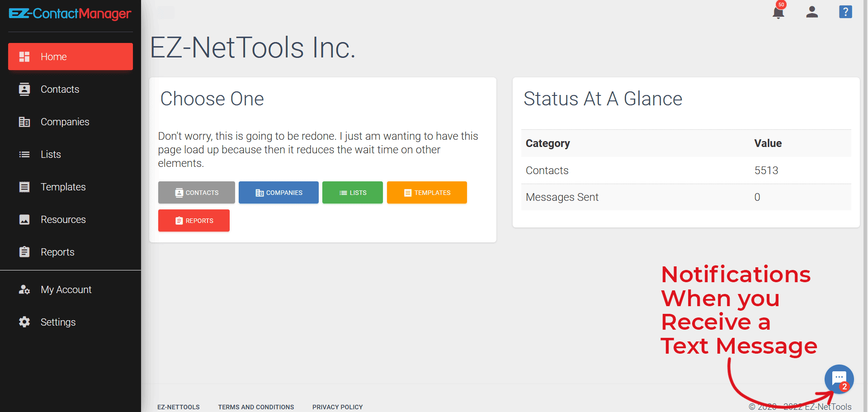The image size is (868, 412).
Task: Click the Messages Sent row label
Action: coord(562,197)
